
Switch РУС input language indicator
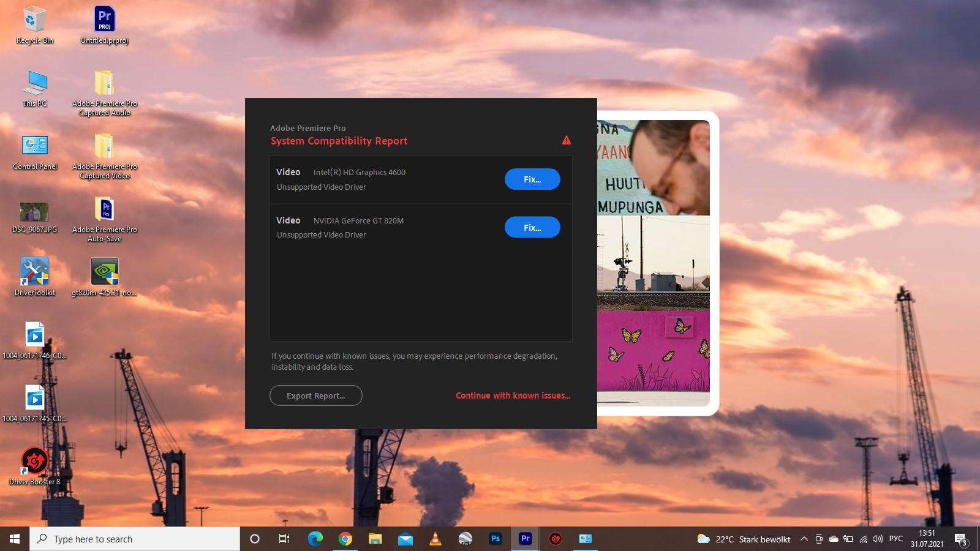click(896, 539)
